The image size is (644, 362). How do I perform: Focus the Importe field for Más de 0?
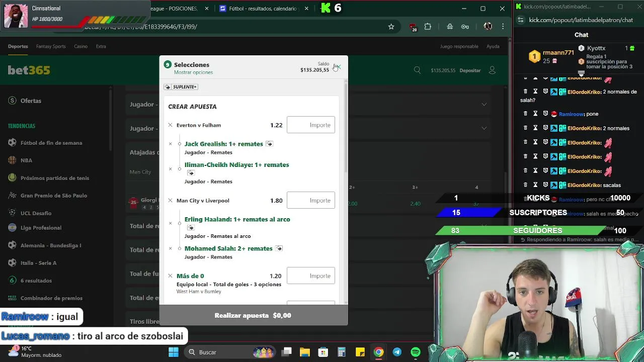point(311,276)
